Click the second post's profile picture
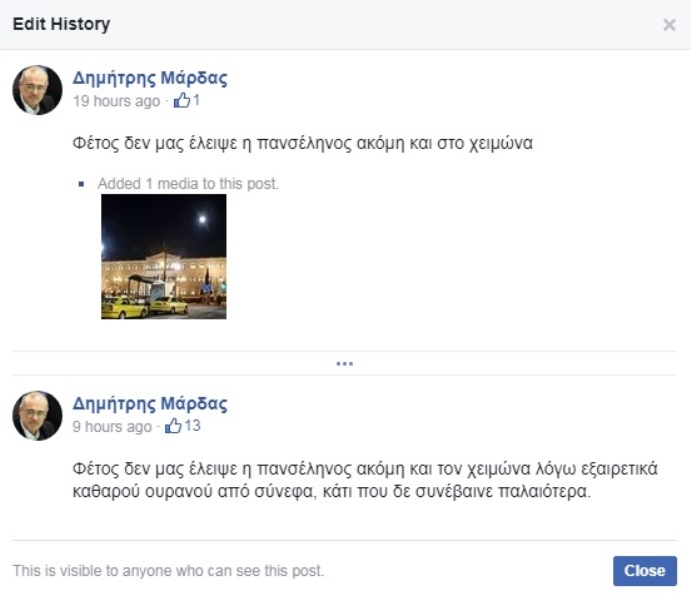691x600 pixels. (x=37, y=415)
